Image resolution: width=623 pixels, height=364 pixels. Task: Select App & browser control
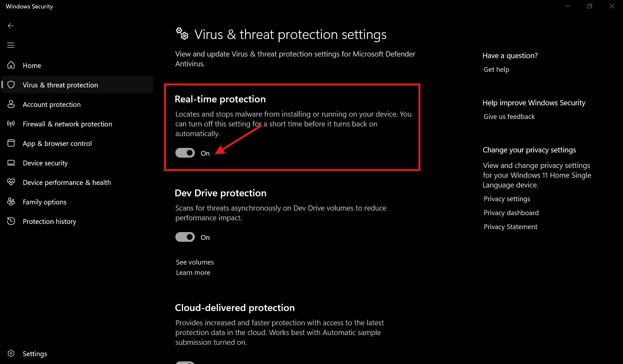[x=57, y=143]
